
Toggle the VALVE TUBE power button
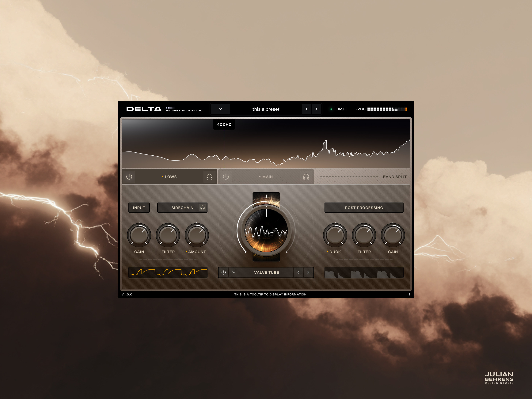tap(224, 272)
